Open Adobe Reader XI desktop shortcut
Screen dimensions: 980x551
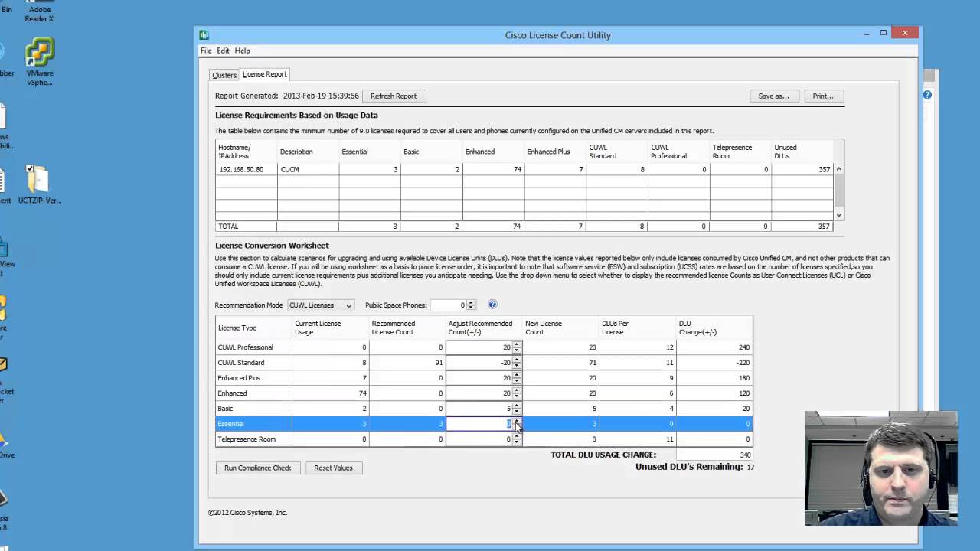pyautogui.click(x=40, y=11)
